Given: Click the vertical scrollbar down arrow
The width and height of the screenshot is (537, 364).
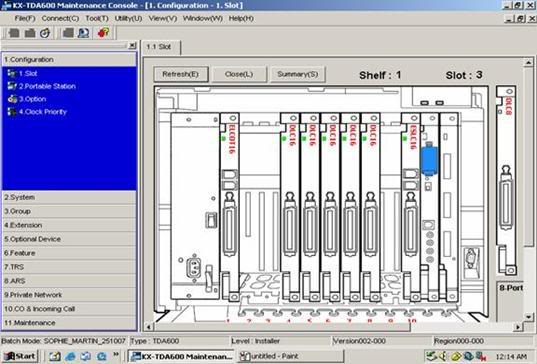Looking at the screenshot, I should (x=528, y=317).
